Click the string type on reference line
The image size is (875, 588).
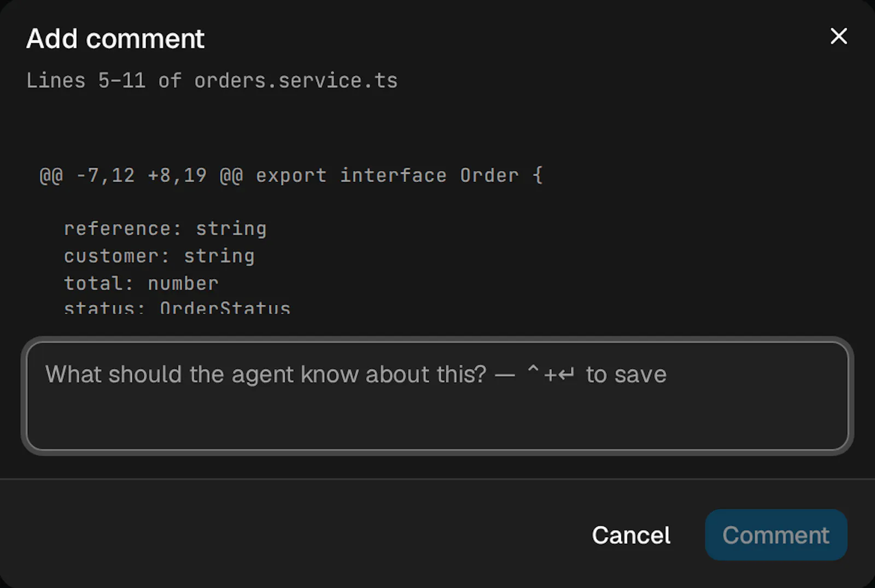[231, 228]
